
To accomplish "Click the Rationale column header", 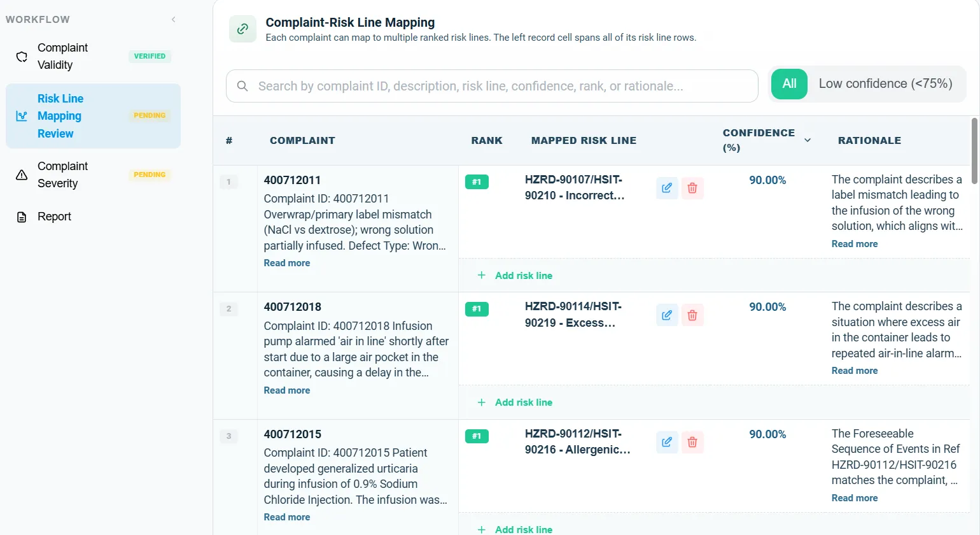I will coord(869,141).
